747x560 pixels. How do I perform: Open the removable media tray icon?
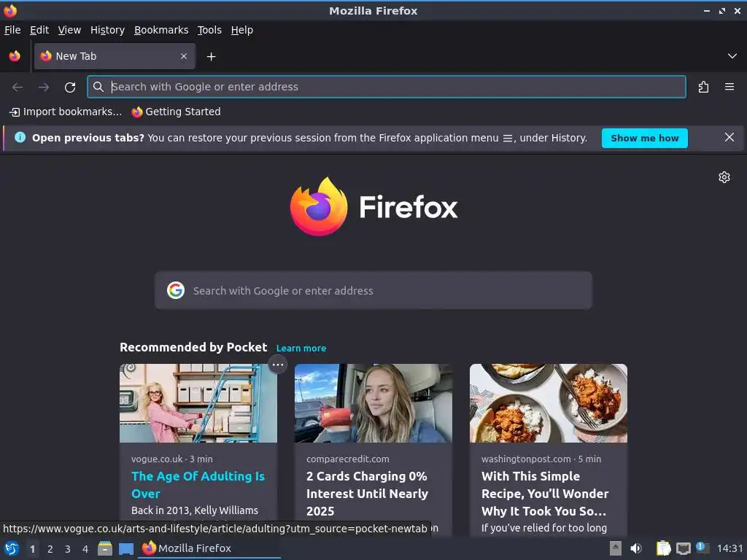[616, 548]
